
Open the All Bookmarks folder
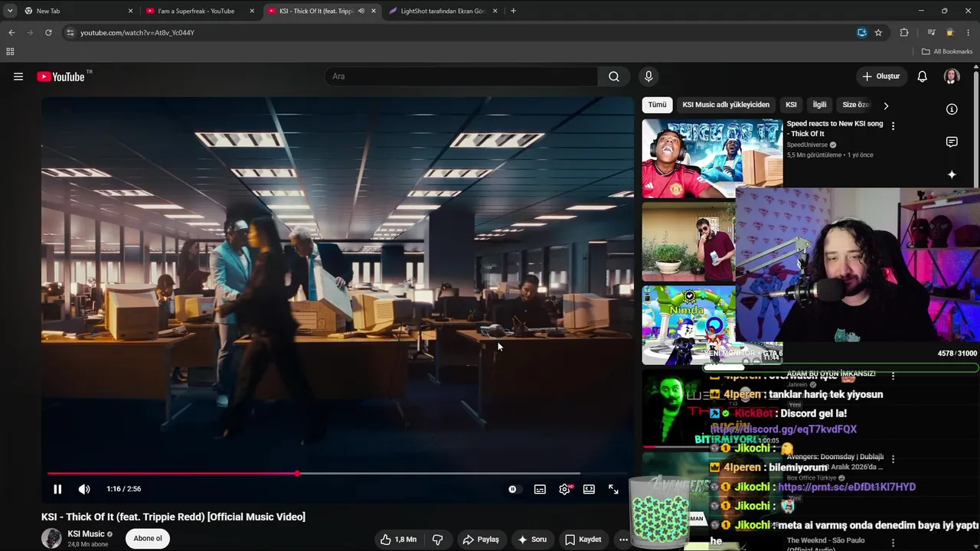[947, 51]
